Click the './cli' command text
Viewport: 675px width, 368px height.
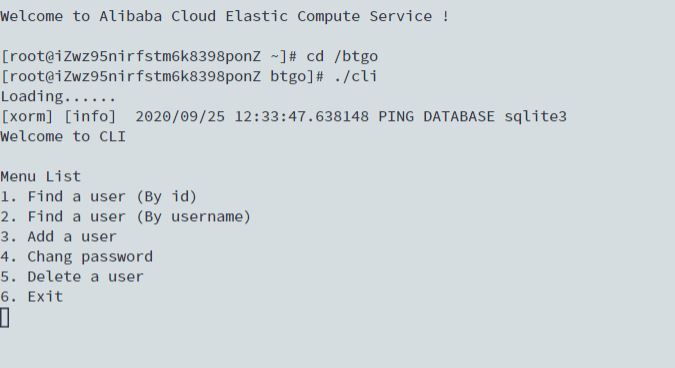[x=356, y=76]
